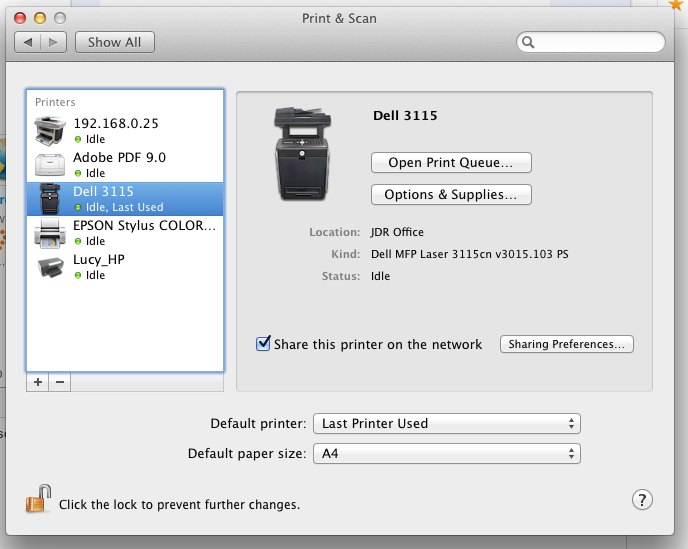The image size is (688, 549).
Task: Select Lucy_HP printer name
Action: point(99,260)
